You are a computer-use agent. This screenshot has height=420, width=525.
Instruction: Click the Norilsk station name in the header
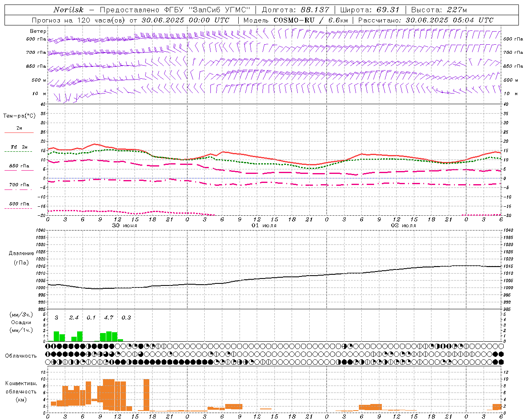(68, 10)
